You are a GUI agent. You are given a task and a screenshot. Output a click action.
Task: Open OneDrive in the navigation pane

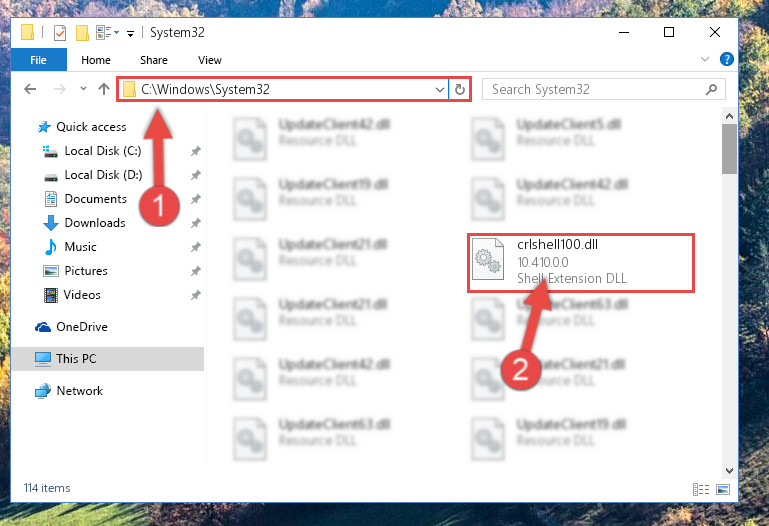coord(71,327)
